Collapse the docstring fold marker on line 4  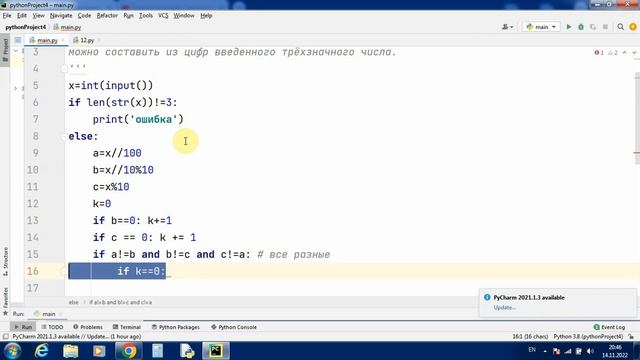tap(64, 69)
